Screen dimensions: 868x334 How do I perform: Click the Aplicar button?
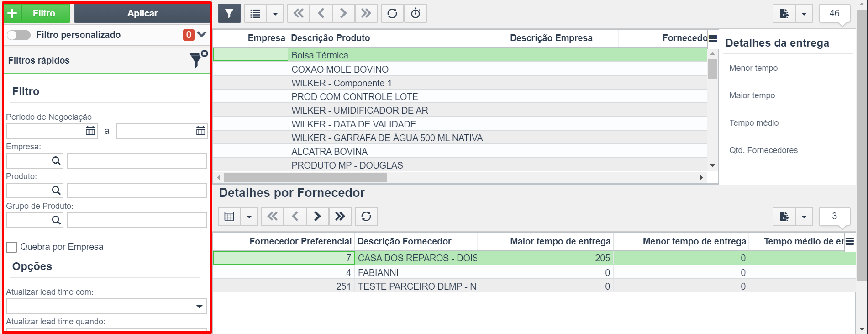(x=142, y=13)
